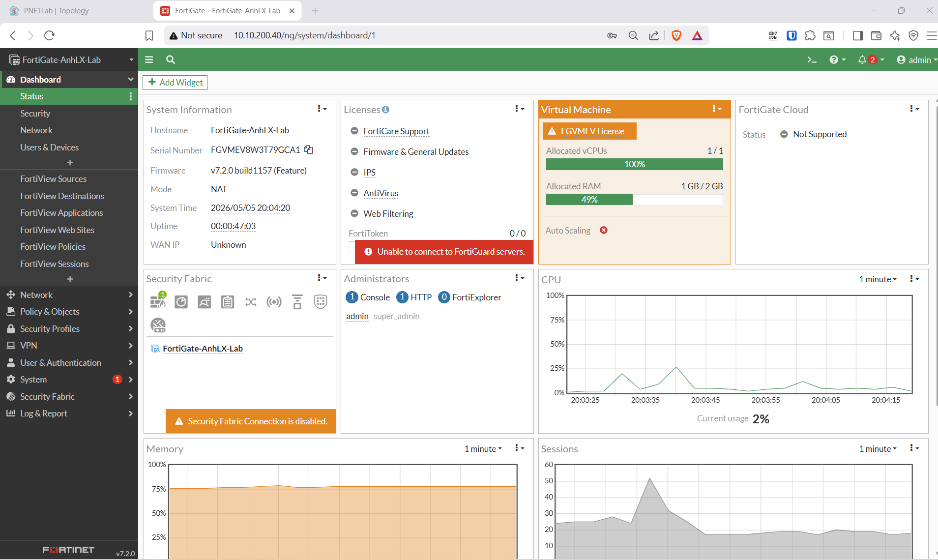Screen dimensions: 938x560
Task: Bookmark this page with the bookmark icon
Action: 149,35
